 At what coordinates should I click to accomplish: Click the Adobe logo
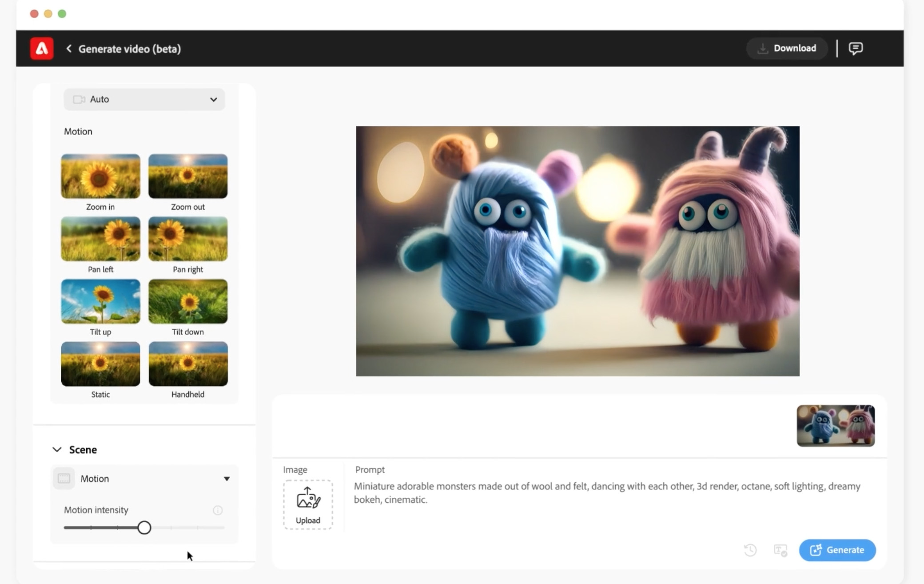(x=41, y=48)
